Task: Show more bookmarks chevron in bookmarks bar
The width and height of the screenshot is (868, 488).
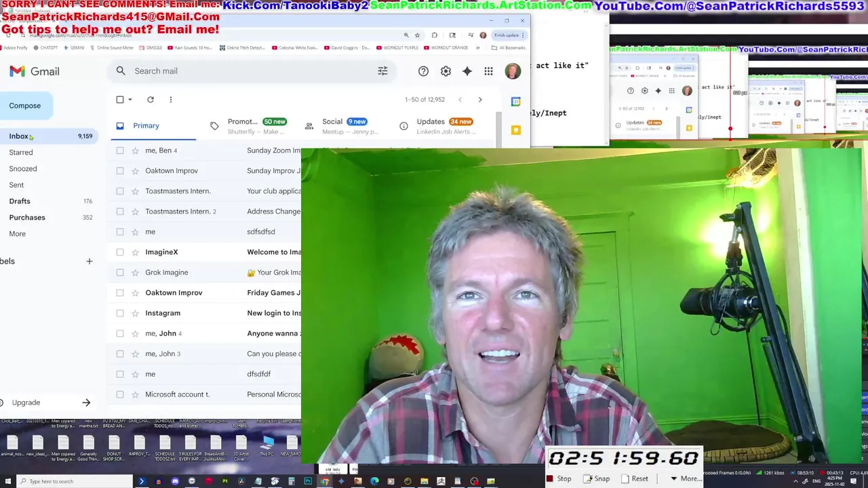Action: click(x=477, y=48)
